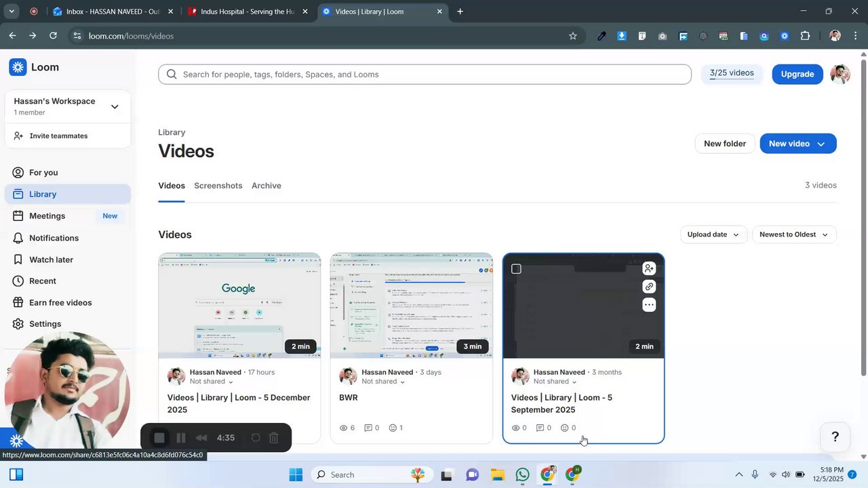Open the New video dropdown
Image resolution: width=868 pixels, height=488 pixels.
798,144
